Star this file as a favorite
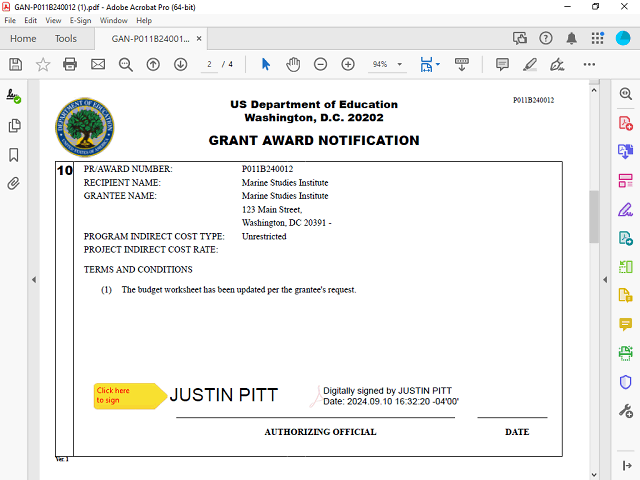Screen dimensions: 640x480 43,64
